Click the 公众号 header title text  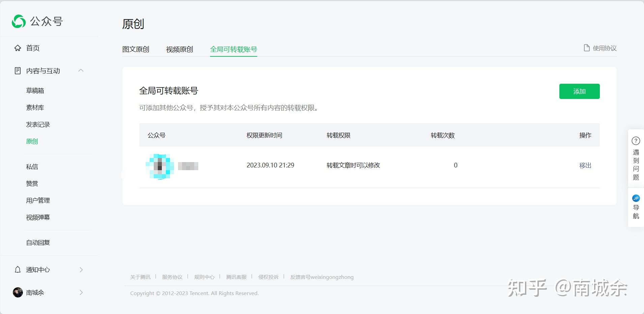[47, 21]
